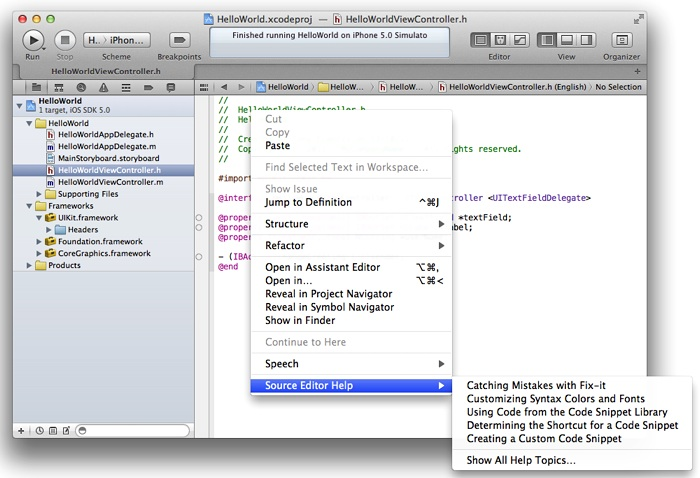Open Creating a Custom Code Snippet
The width and height of the screenshot is (700, 478).
point(572,439)
